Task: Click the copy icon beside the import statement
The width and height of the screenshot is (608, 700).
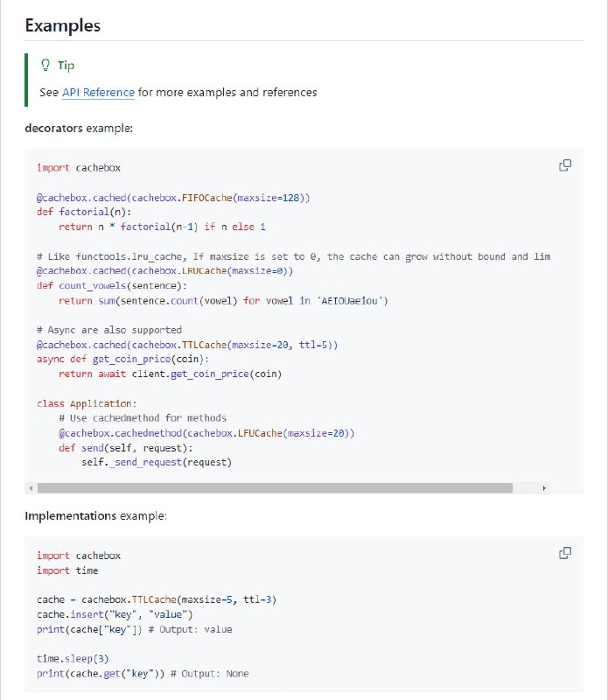Action: [x=565, y=164]
